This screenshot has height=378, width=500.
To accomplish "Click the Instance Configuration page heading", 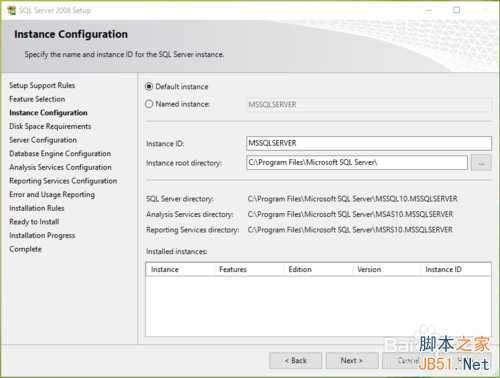I will 71,34.
